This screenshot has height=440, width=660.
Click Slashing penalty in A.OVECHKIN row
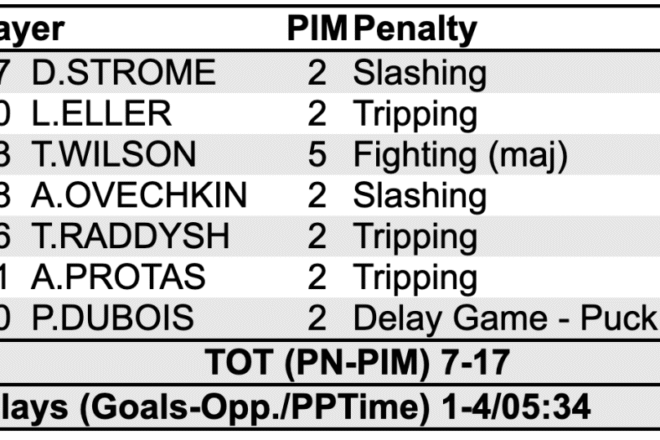tap(420, 197)
